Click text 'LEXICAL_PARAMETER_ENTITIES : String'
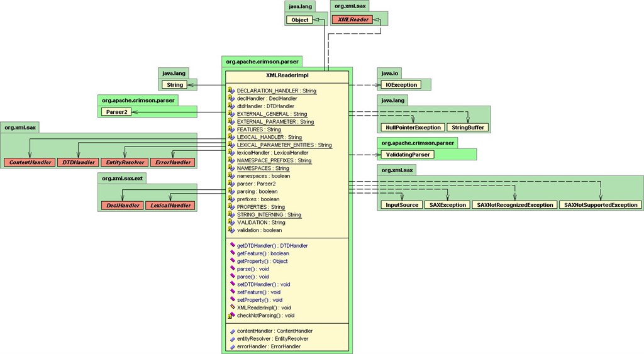The width and height of the screenshot is (644, 354). tap(284, 145)
